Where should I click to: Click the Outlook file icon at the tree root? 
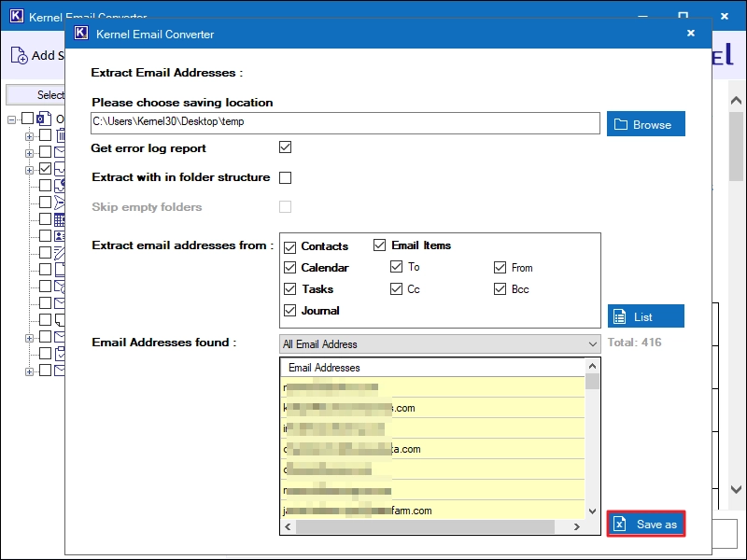pos(44,119)
